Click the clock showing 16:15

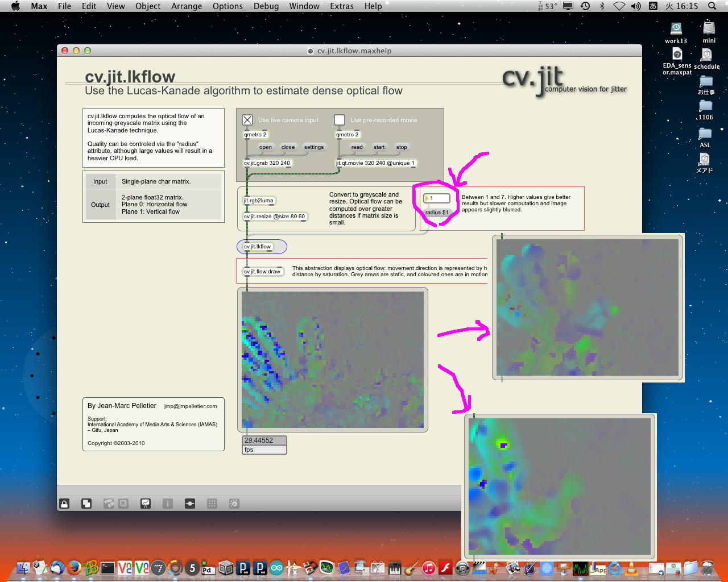coord(682,6)
